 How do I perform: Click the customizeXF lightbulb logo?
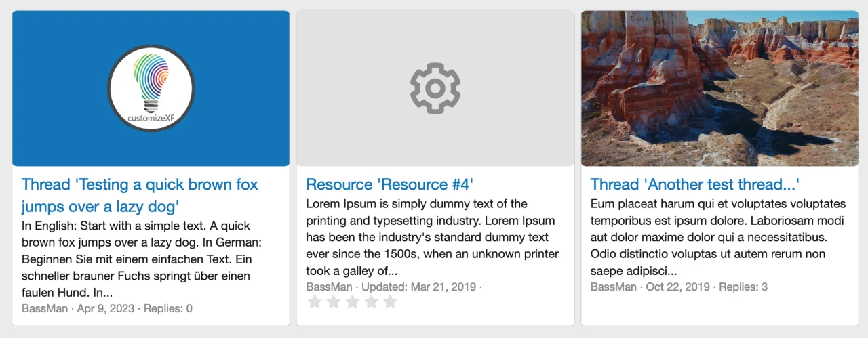151,88
